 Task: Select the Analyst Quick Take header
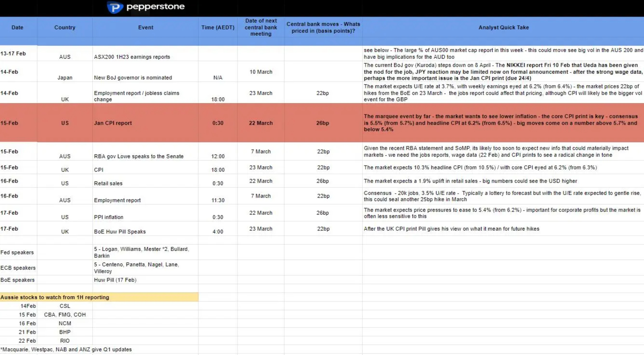click(503, 27)
